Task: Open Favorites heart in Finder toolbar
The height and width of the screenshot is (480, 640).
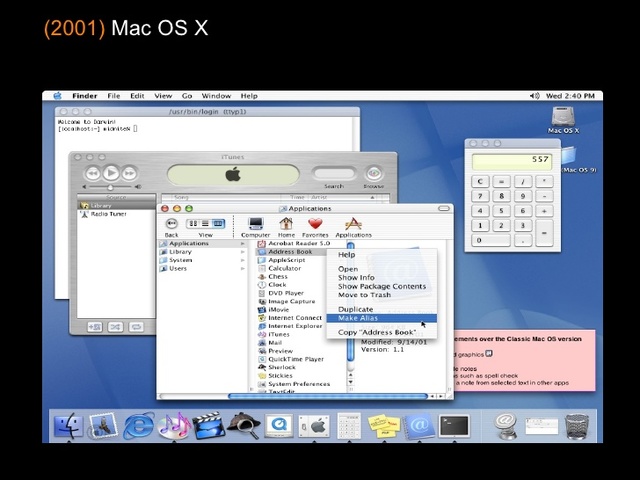Action: [x=315, y=227]
